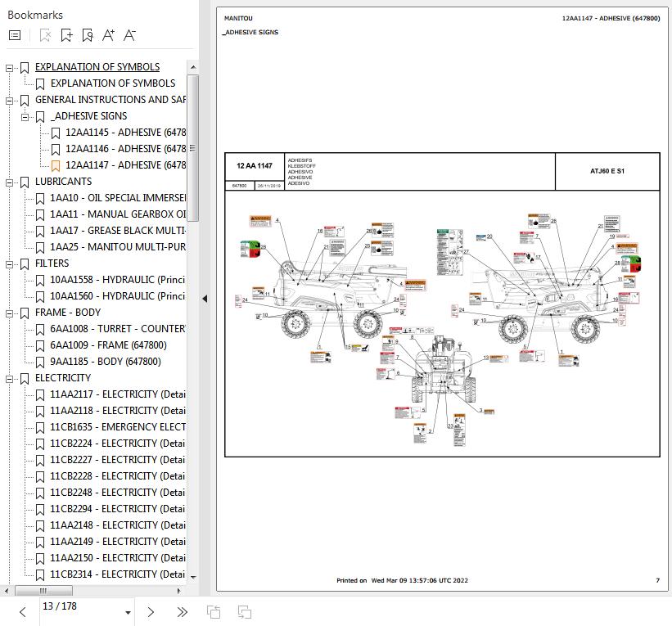This screenshot has width=672, height=626.
Task: Open 11CB2248 - ELECTRICITY bookmark
Action: [x=118, y=493]
